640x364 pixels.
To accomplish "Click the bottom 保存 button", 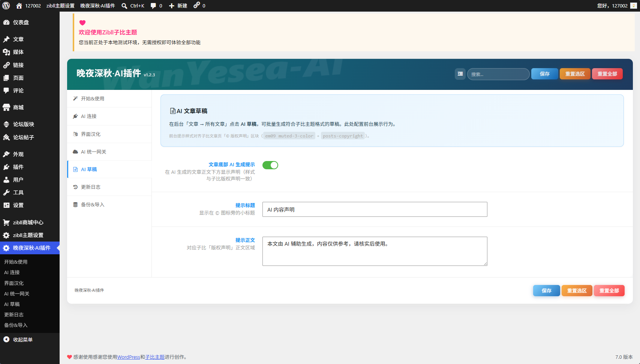I will [547, 291].
